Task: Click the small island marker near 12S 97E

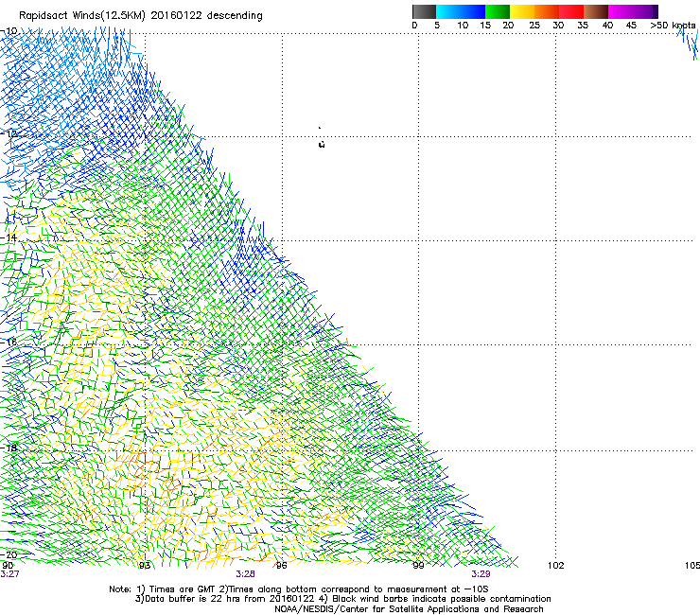Action: (322, 144)
